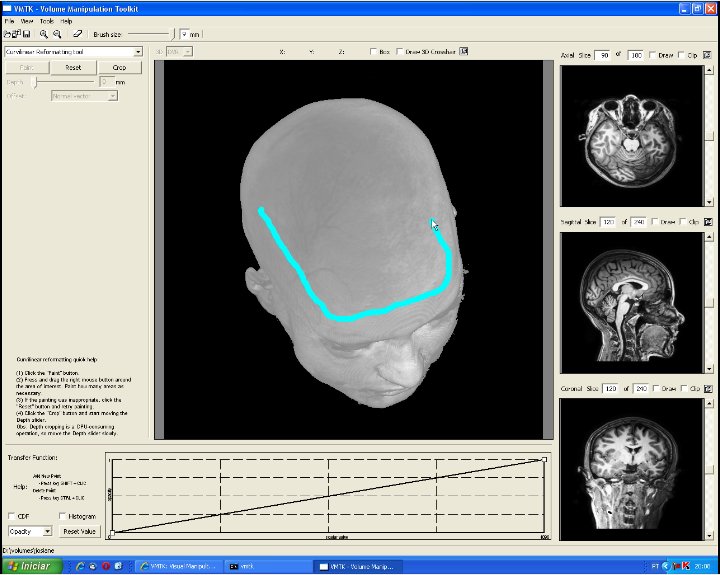The image size is (720, 575).
Task: Open the File menu
Action: point(9,21)
